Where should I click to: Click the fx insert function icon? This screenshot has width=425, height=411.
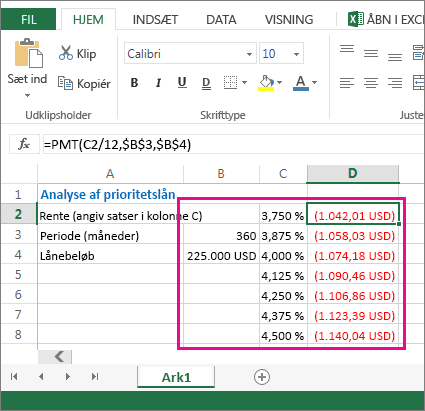24,145
